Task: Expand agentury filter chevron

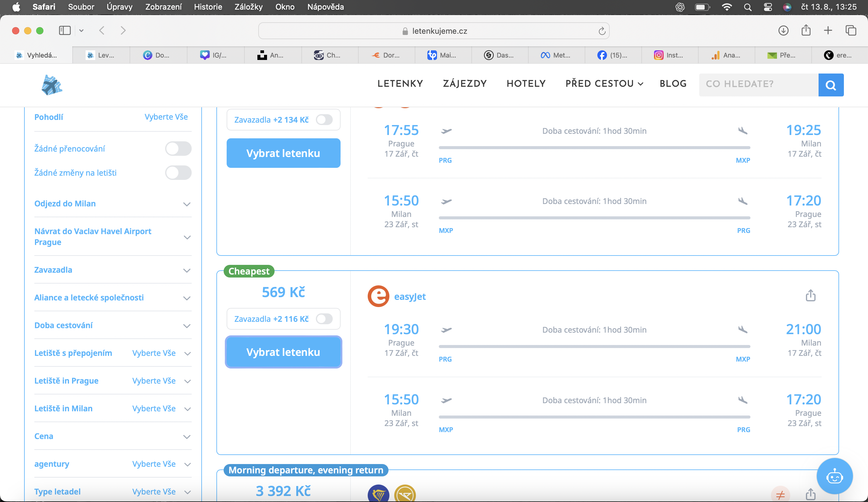Action: click(x=187, y=465)
